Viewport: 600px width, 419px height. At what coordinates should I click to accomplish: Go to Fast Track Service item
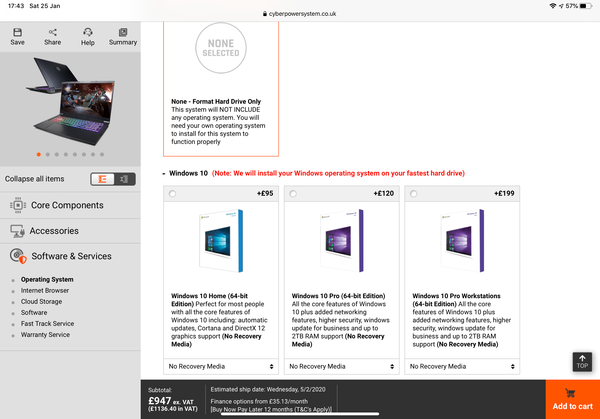click(x=47, y=324)
